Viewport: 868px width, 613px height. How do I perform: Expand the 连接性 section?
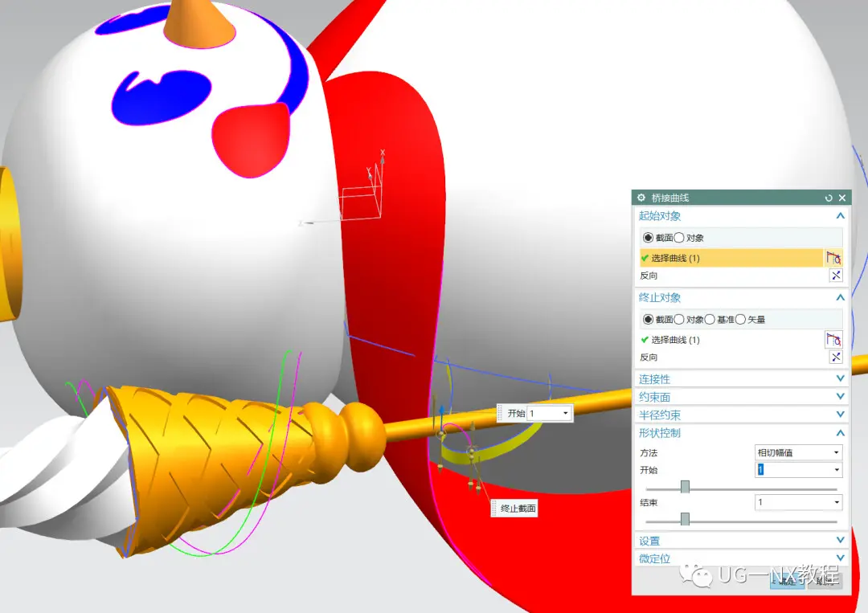pyautogui.click(x=841, y=379)
